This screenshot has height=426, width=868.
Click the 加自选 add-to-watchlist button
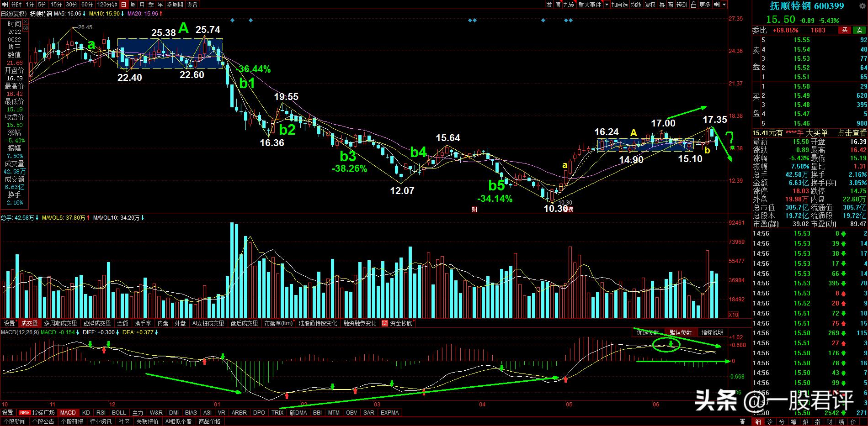pos(619,5)
